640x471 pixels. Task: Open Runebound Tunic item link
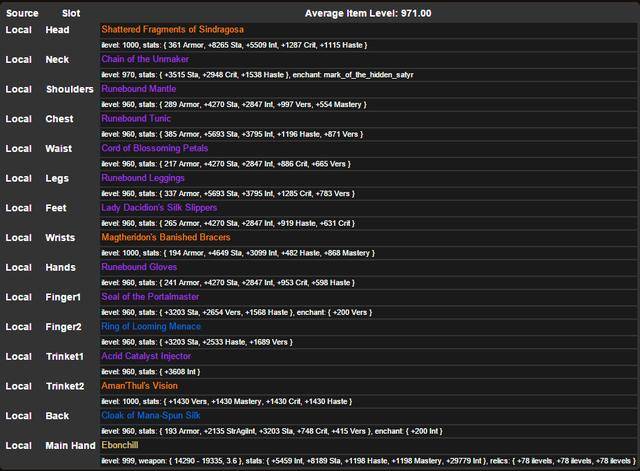(x=136, y=119)
